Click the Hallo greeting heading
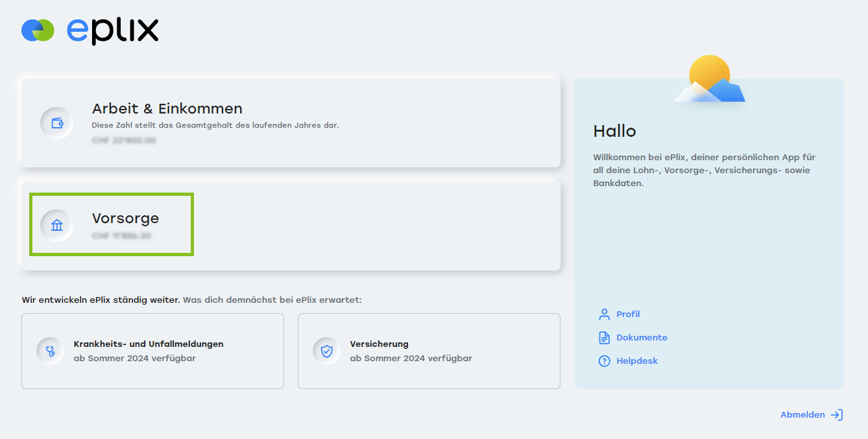The height and width of the screenshot is (439, 868). tap(614, 131)
